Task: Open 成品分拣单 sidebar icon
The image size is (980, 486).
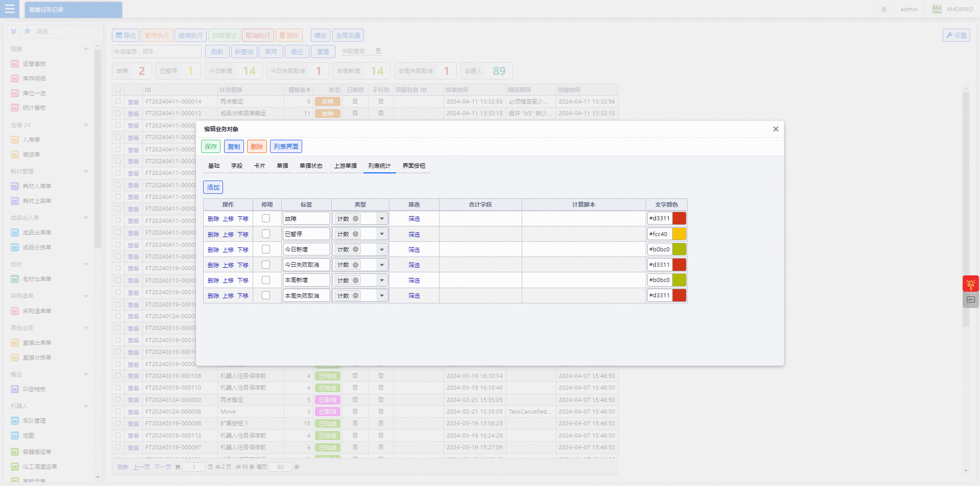Action: click(x=15, y=247)
